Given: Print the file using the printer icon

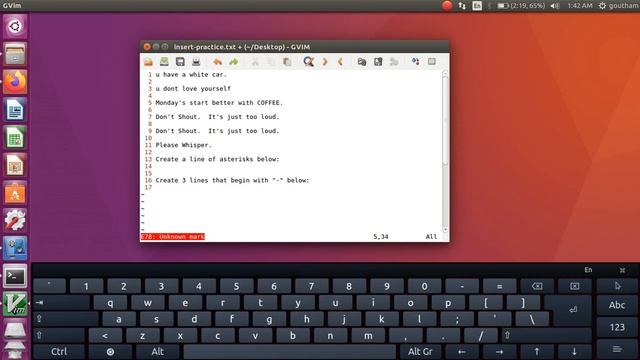Looking at the screenshot, I should click(x=196, y=62).
